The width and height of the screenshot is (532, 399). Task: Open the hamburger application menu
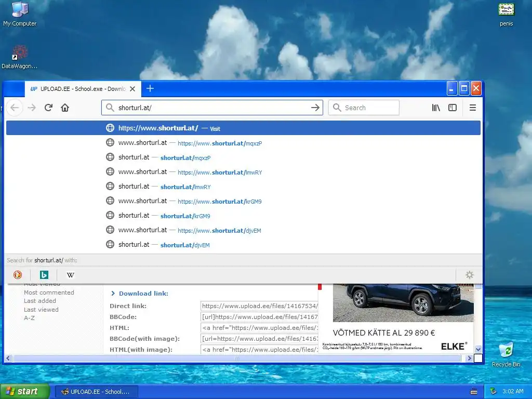pyautogui.click(x=473, y=108)
